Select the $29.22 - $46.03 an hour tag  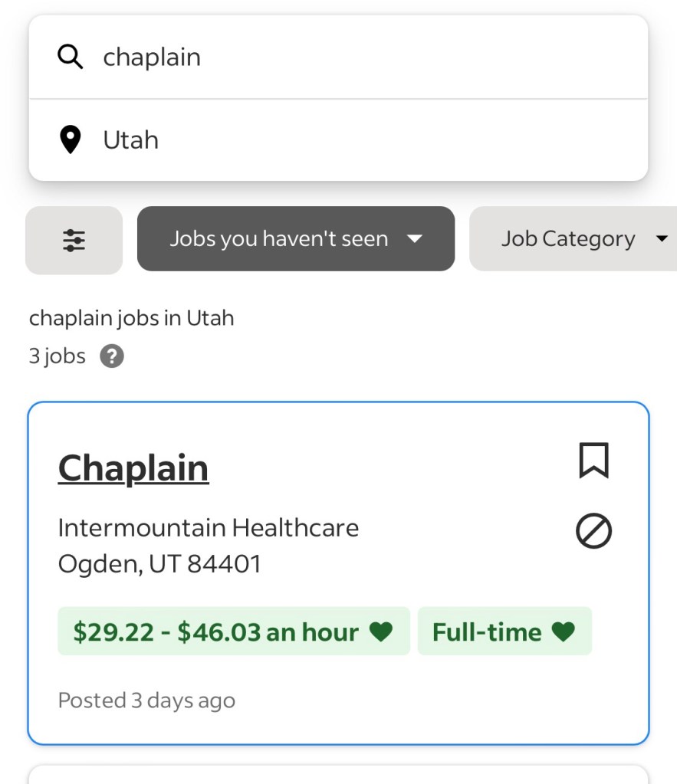coord(216,632)
